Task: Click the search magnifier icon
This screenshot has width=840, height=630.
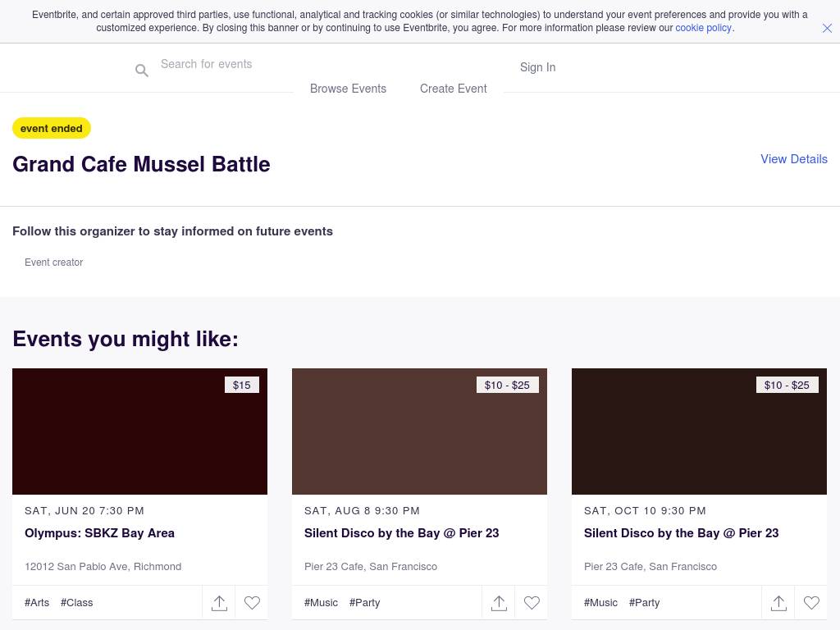Action: [x=142, y=71]
